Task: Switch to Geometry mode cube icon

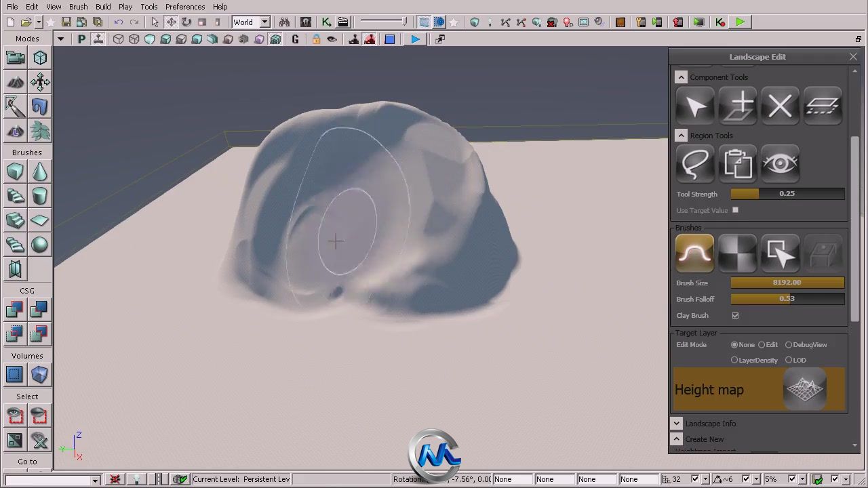Action: (x=40, y=58)
